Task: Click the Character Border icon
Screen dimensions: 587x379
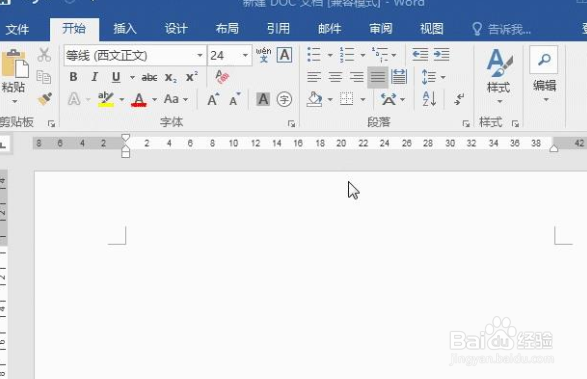Action: pos(285,55)
